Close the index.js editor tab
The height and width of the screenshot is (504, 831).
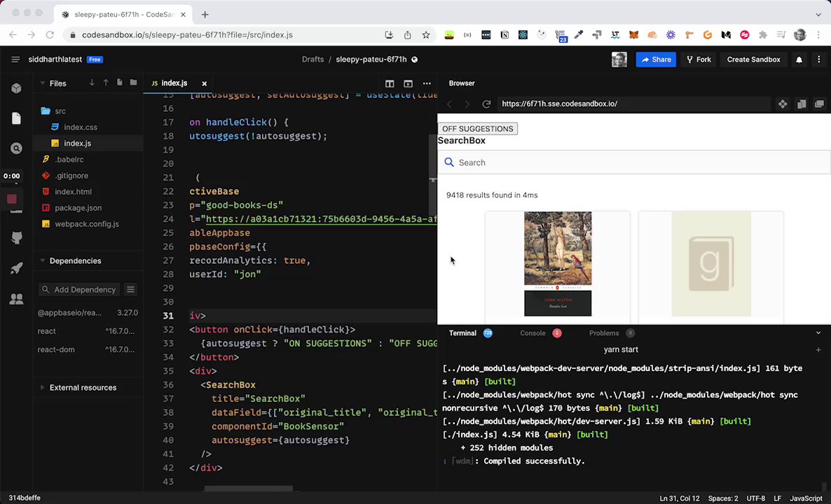(x=204, y=83)
